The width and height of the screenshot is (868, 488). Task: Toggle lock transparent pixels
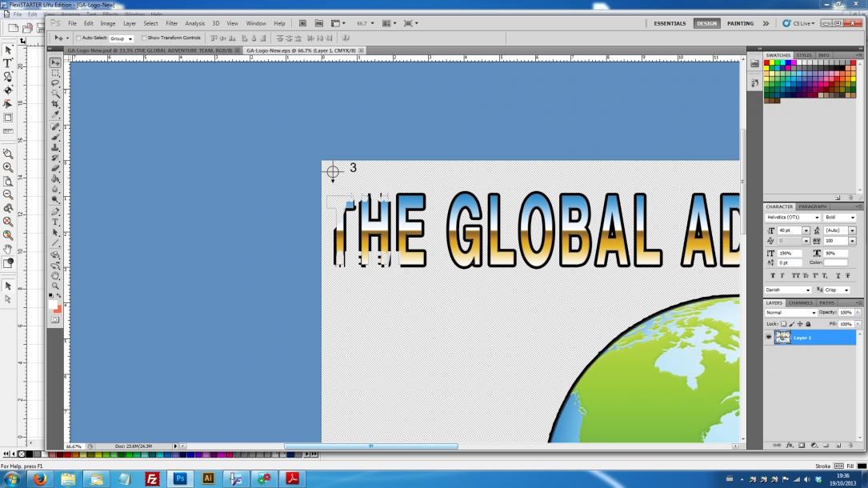pos(783,324)
